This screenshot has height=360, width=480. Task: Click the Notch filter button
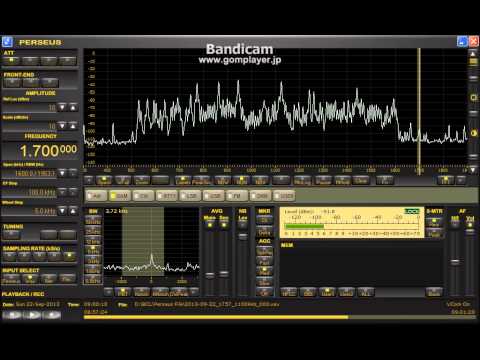point(142,292)
